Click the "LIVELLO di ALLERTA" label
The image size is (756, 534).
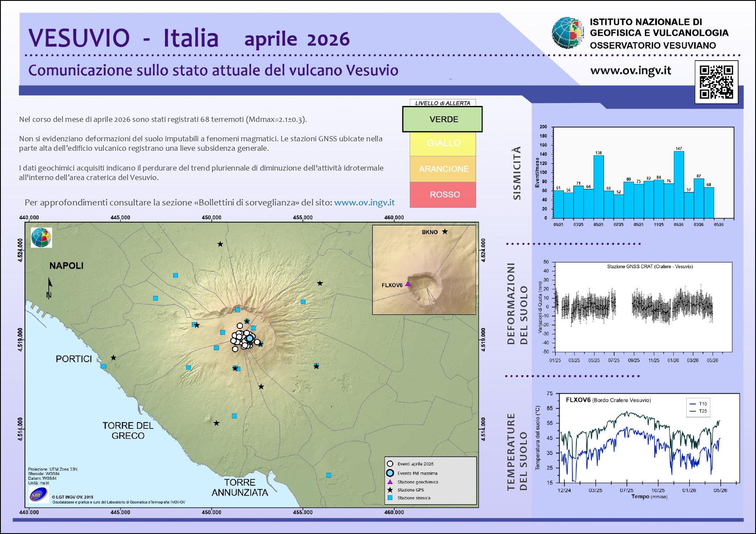click(442, 103)
